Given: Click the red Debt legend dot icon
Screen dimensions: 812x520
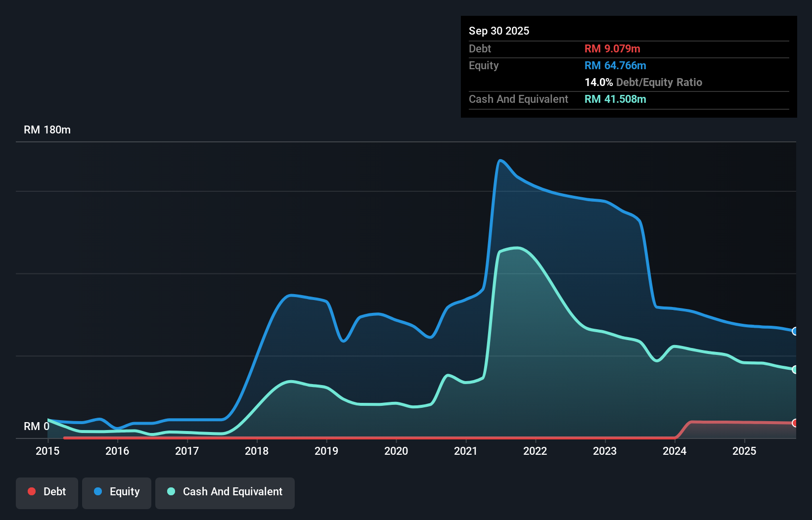Looking at the screenshot, I should click(32, 491).
